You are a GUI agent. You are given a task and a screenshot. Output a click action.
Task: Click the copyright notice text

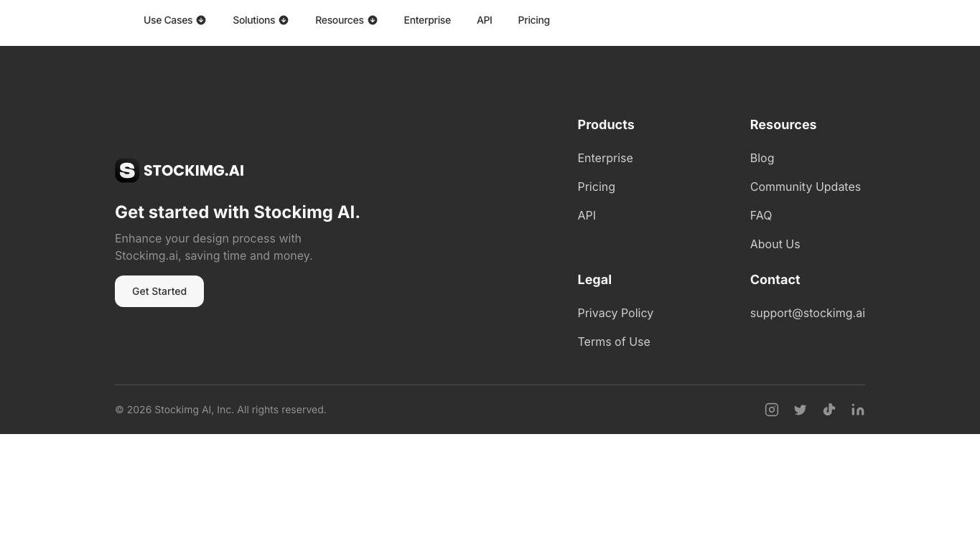pos(220,410)
